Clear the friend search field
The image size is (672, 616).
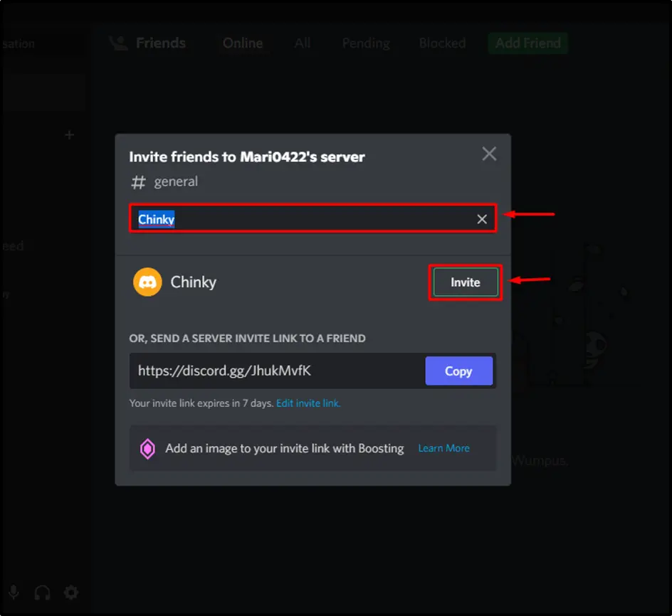pos(482,219)
